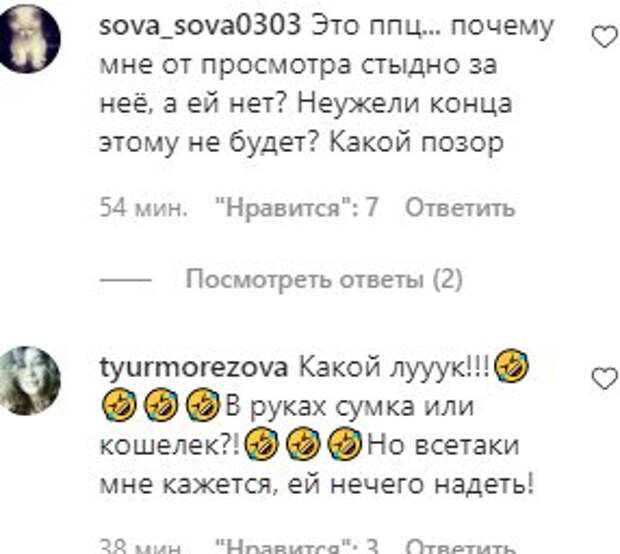620x554 pixels.
Task: Open the 38 мин. timestamp
Action: tap(141, 547)
